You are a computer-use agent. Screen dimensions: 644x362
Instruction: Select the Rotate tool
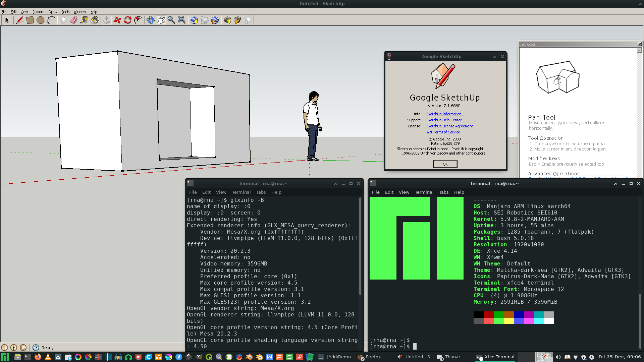click(x=127, y=20)
